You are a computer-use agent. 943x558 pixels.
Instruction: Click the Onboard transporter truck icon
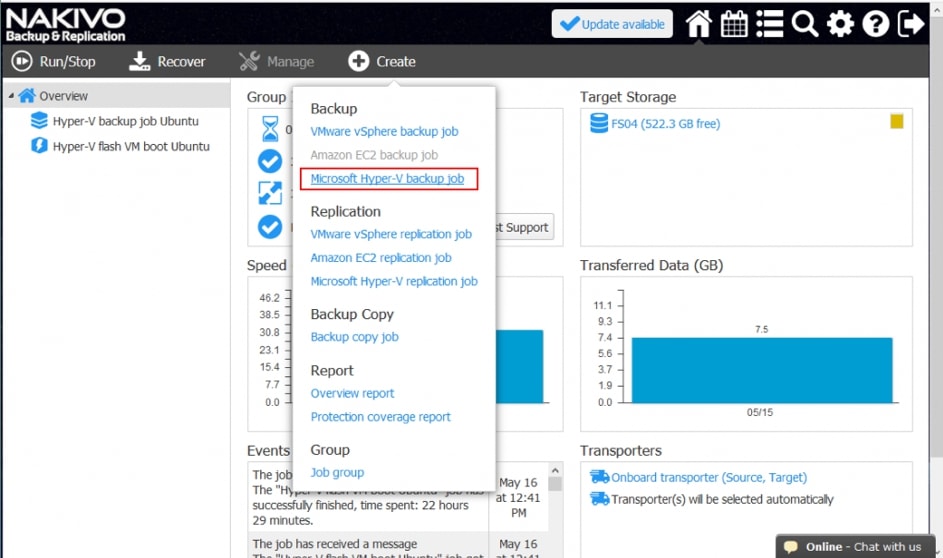coord(599,477)
